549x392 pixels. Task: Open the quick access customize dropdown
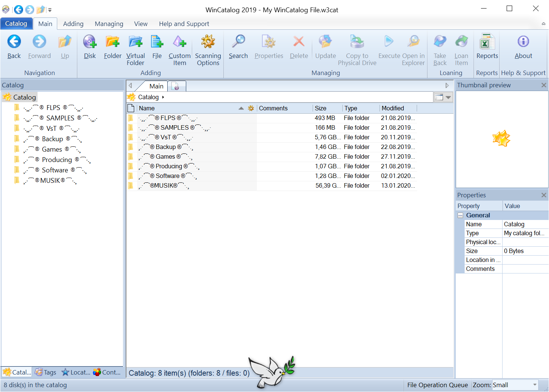click(50, 10)
